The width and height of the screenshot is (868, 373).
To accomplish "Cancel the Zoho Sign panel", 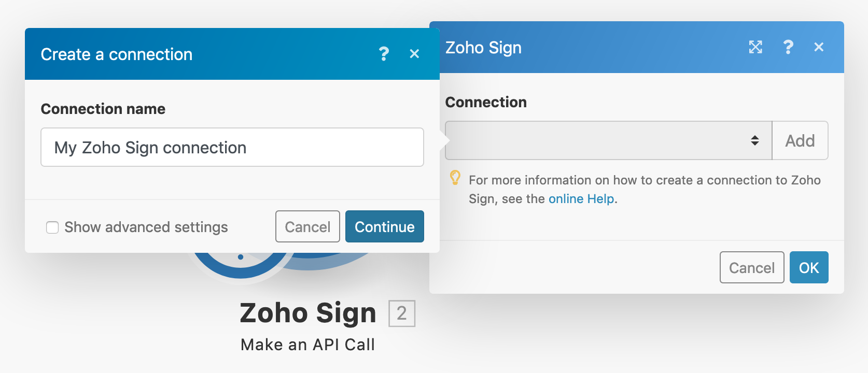I will pyautogui.click(x=752, y=267).
